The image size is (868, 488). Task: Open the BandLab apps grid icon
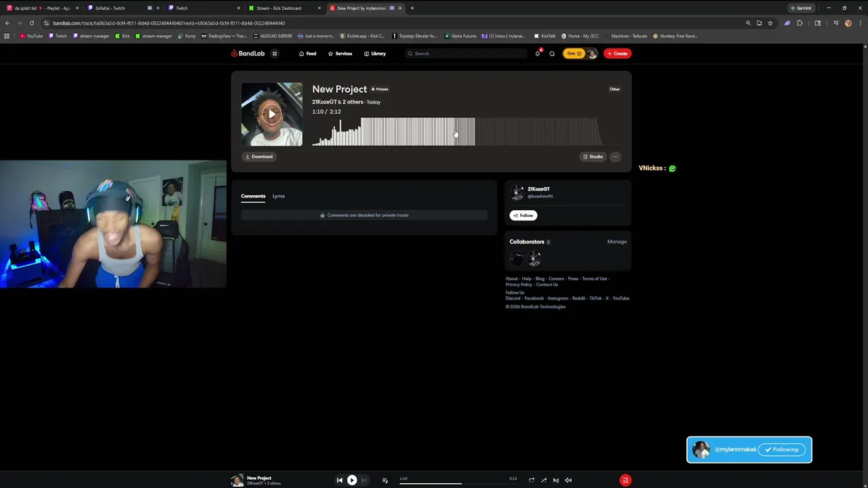coord(275,54)
